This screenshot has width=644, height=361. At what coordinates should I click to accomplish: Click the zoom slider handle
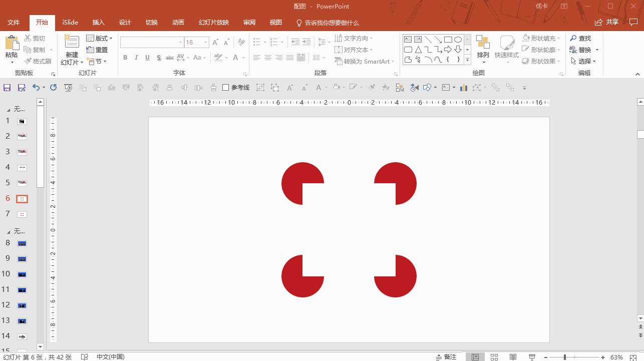click(x=565, y=357)
